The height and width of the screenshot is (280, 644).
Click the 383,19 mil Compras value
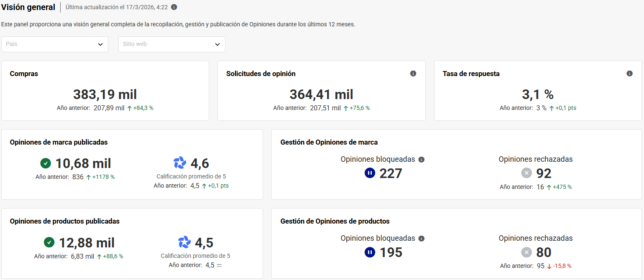click(105, 94)
